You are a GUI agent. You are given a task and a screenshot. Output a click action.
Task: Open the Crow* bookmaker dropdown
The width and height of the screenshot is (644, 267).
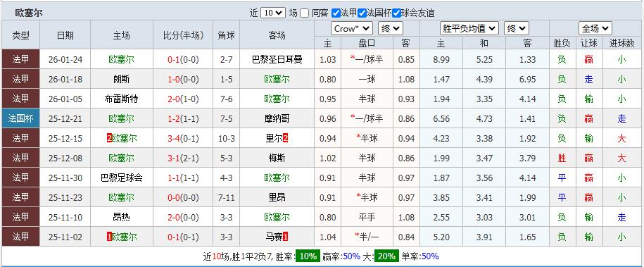(352, 28)
